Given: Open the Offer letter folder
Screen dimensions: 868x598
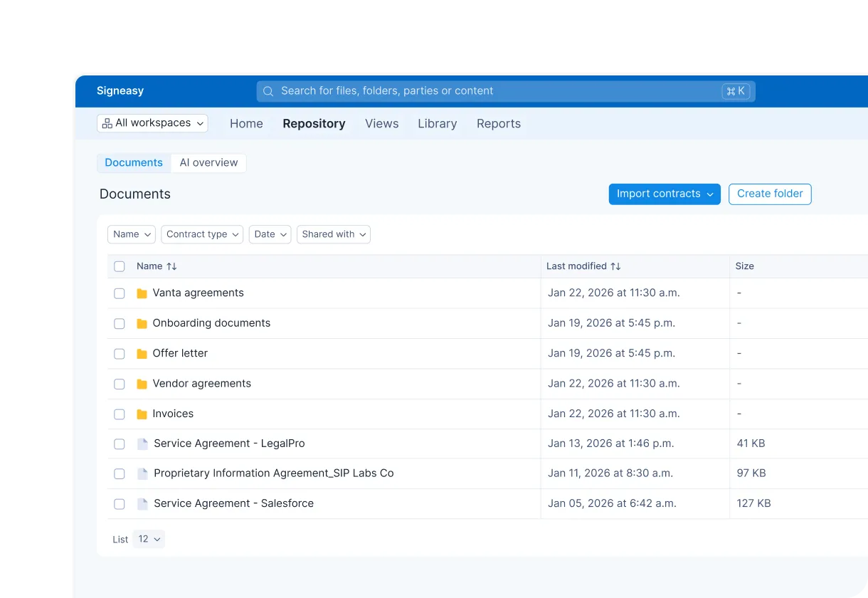Looking at the screenshot, I should click(x=180, y=353).
